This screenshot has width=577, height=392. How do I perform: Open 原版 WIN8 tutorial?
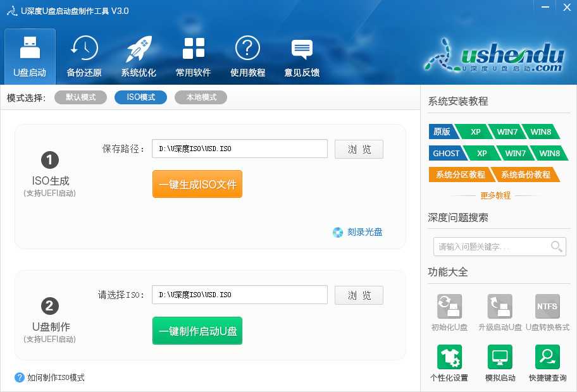[x=541, y=132]
